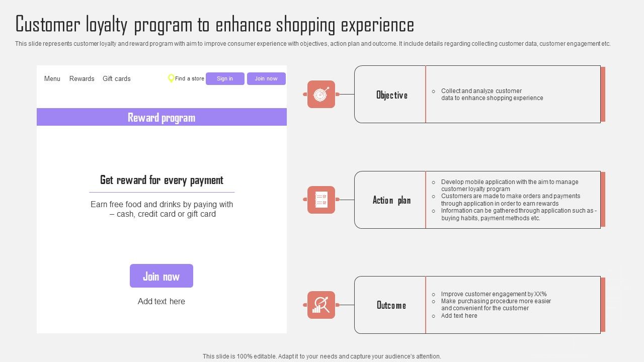Viewport: 644px width, 362px height.
Task: Select the Reward program purple banner
Action: (162, 117)
